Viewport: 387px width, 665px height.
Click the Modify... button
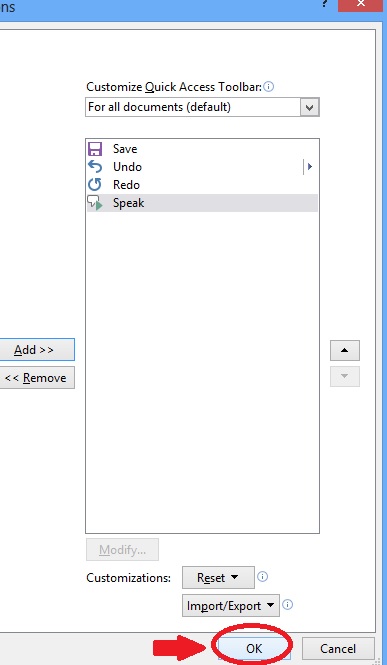pyautogui.click(x=123, y=550)
